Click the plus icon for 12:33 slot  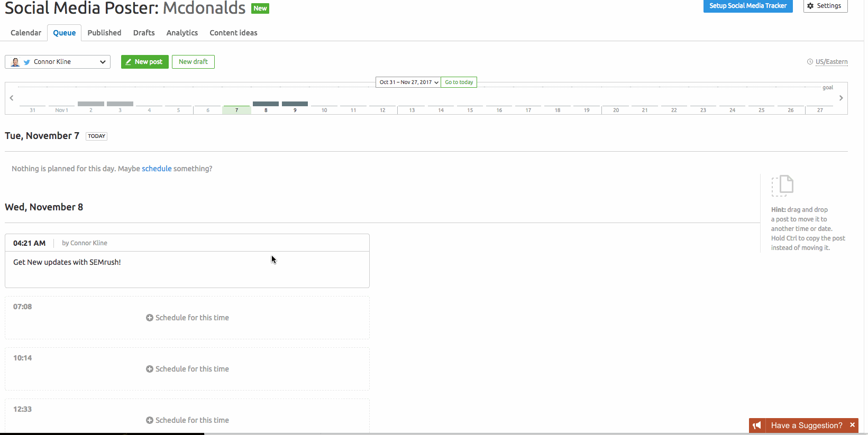click(150, 420)
